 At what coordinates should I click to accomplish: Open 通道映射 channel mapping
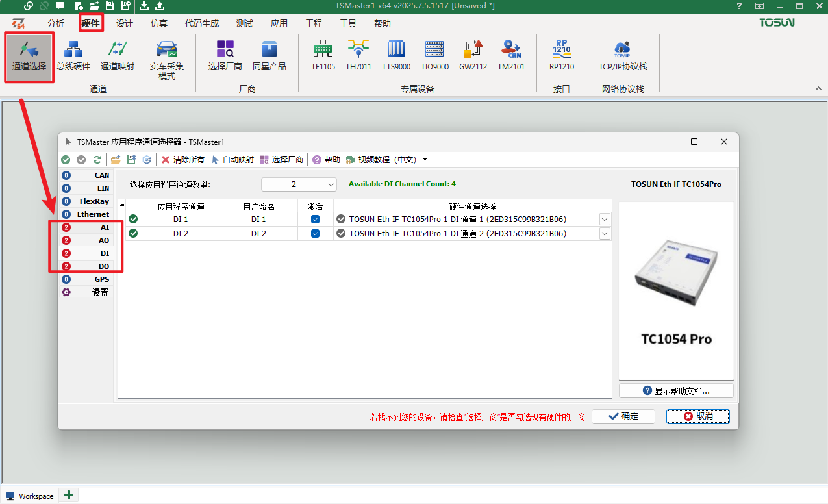point(118,57)
